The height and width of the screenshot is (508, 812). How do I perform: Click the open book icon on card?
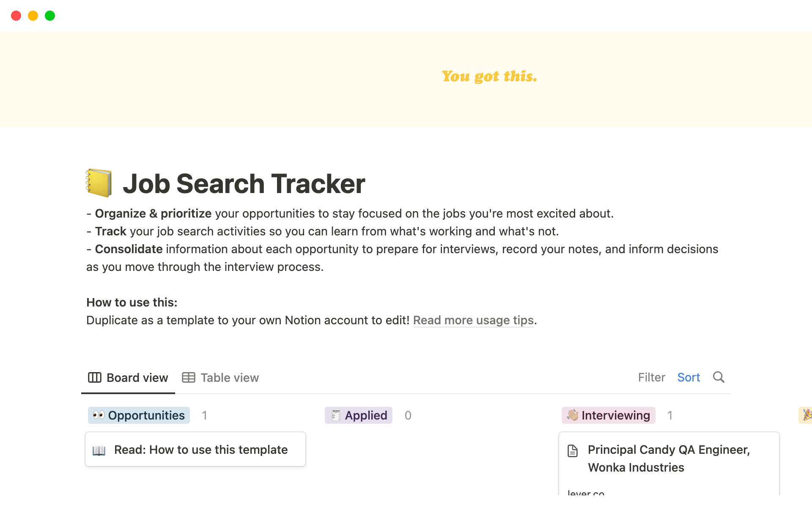pos(99,450)
